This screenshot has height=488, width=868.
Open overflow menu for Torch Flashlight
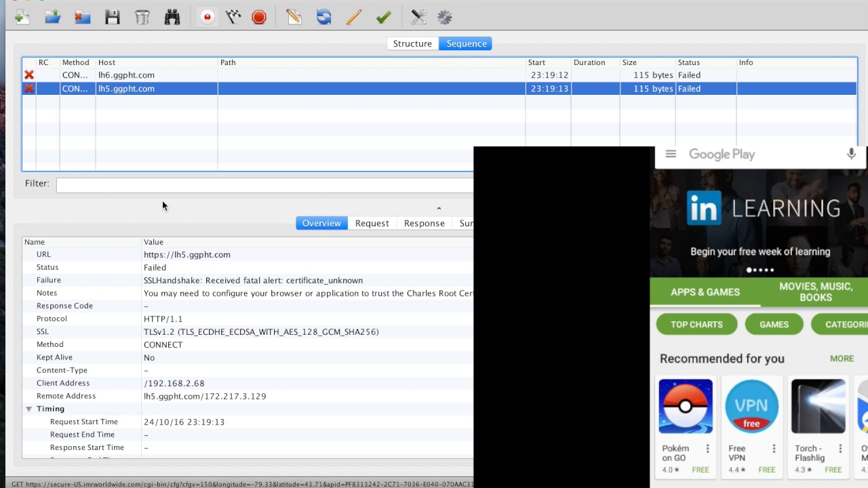click(840, 449)
